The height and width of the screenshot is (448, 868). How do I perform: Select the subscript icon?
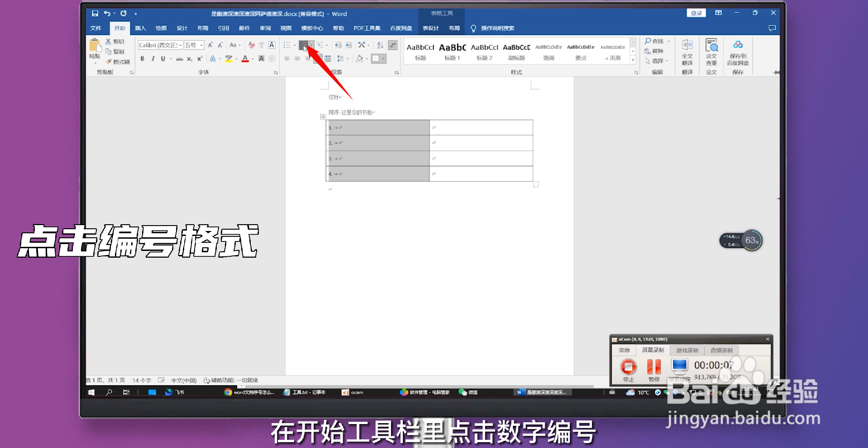(x=190, y=58)
